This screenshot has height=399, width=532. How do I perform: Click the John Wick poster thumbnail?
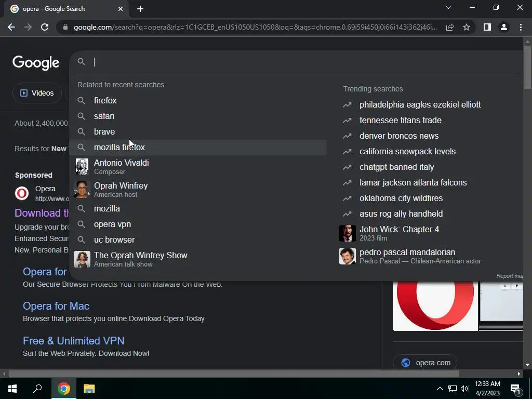(348, 233)
